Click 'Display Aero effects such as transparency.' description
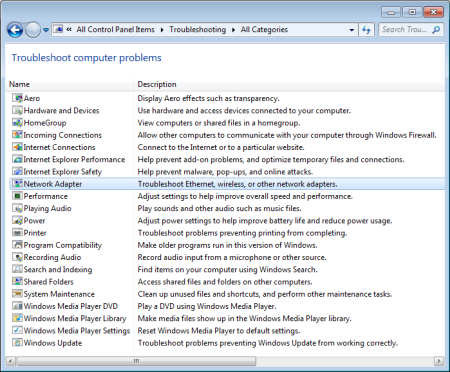 pyautogui.click(x=208, y=98)
